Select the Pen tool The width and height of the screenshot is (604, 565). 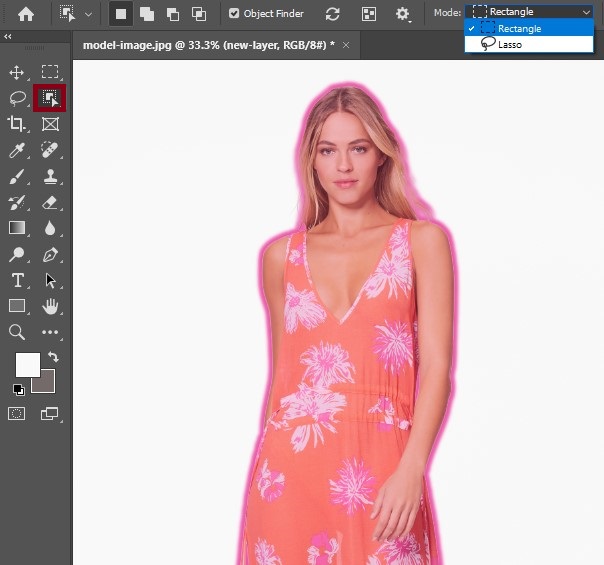click(50, 255)
